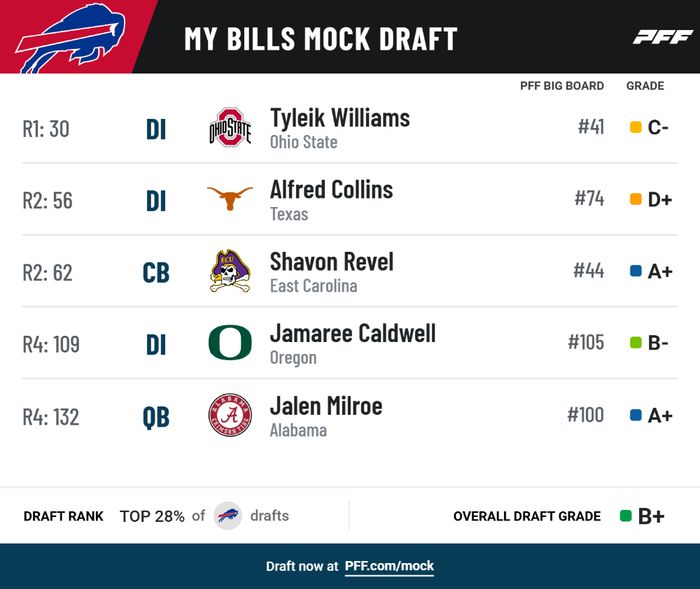Click the TOP 28% draft rank text
The height and width of the screenshot is (589, 700).
(x=152, y=516)
